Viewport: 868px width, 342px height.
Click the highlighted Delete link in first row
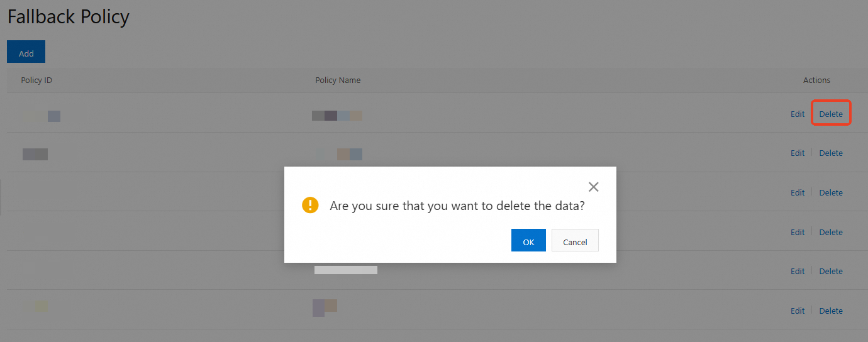(x=830, y=114)
